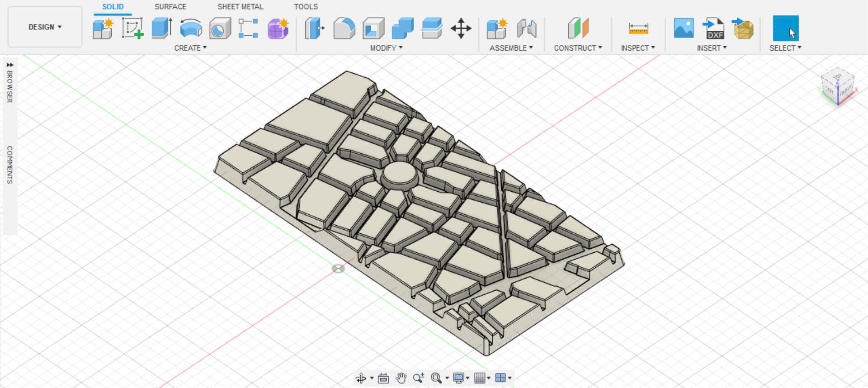868x388 pixels.
Task: Select the Pan hand tool
Action: tap(401, 378)
